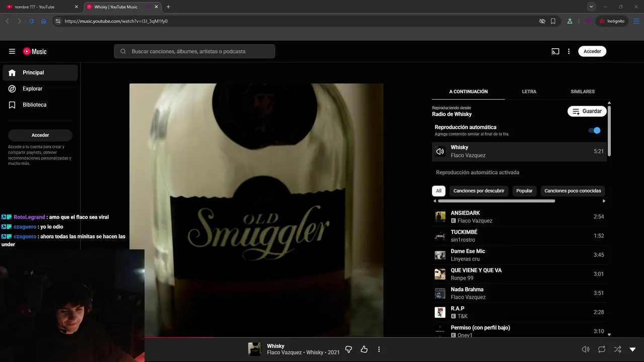Open Biblioteca in the sidebar

point(40,105)
